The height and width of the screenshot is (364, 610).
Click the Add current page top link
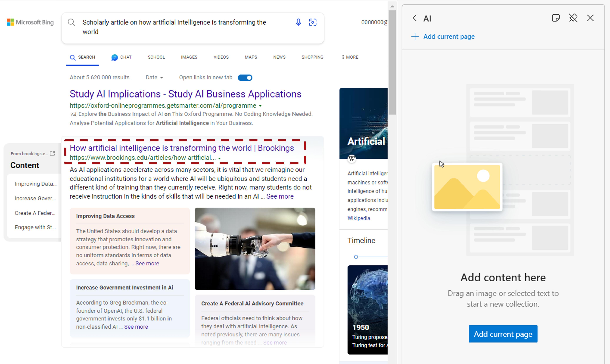(x=449, y=37)
